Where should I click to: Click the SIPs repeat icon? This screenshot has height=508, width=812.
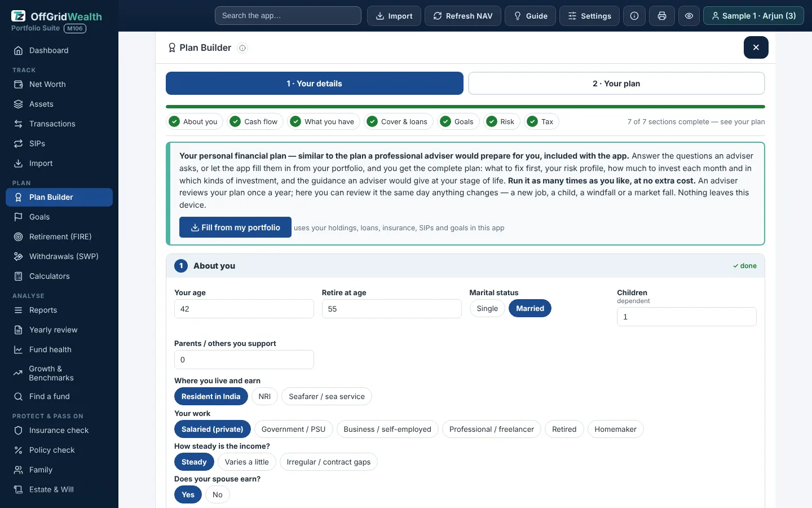[x=18, y=143]
